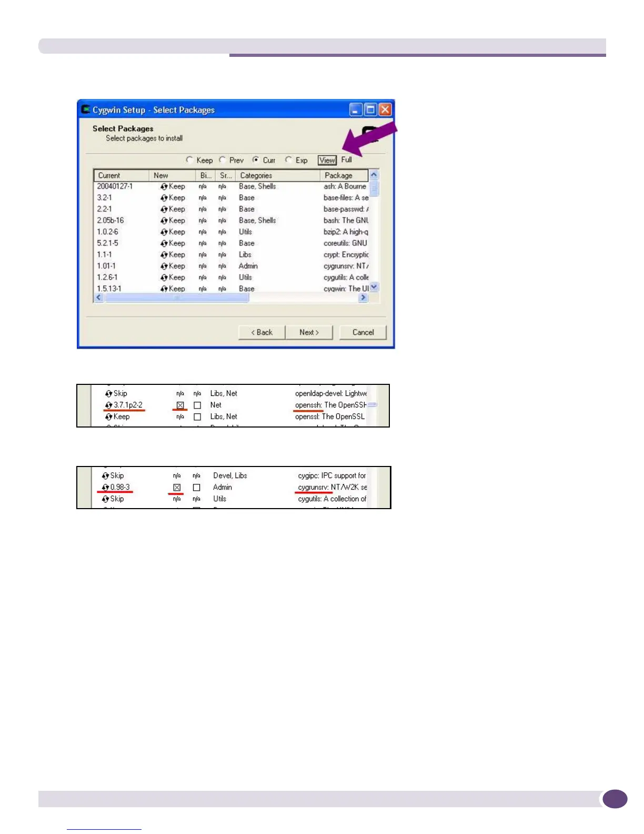Click the cycle icon in the coreutils row
The width and height of the screenshot is (644, 834).
(164, 243)
